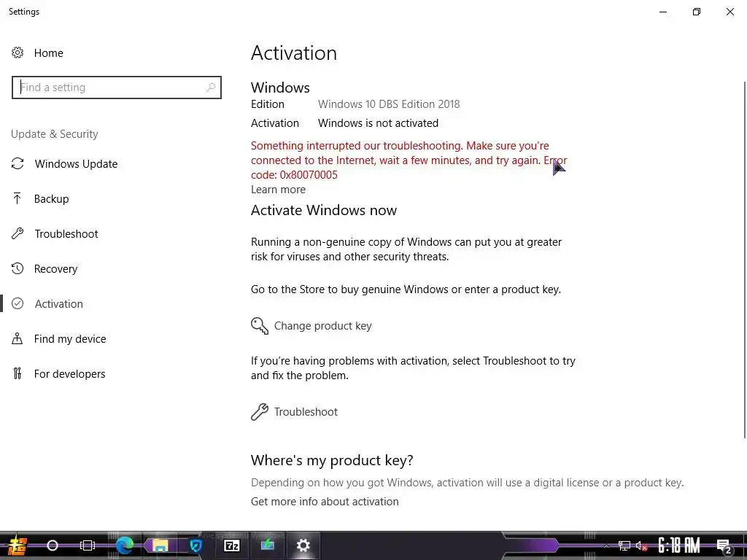Open network status tray icon

click(x=624, y=545)
